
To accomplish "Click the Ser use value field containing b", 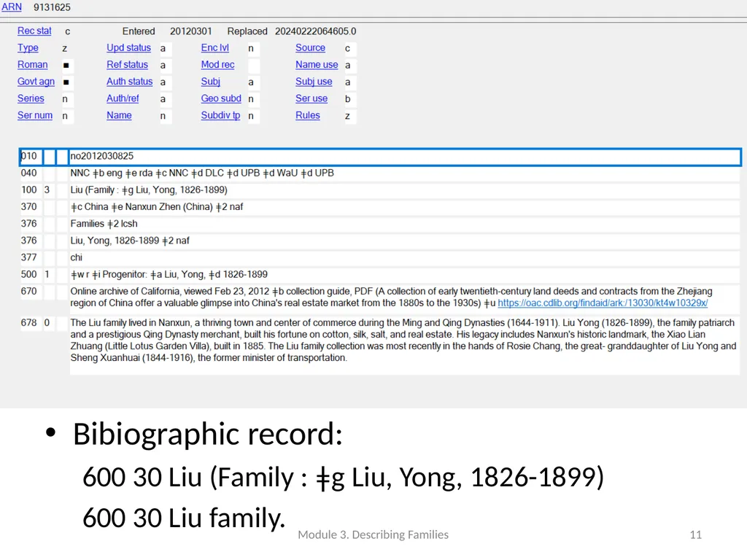I will coord(350,99).
